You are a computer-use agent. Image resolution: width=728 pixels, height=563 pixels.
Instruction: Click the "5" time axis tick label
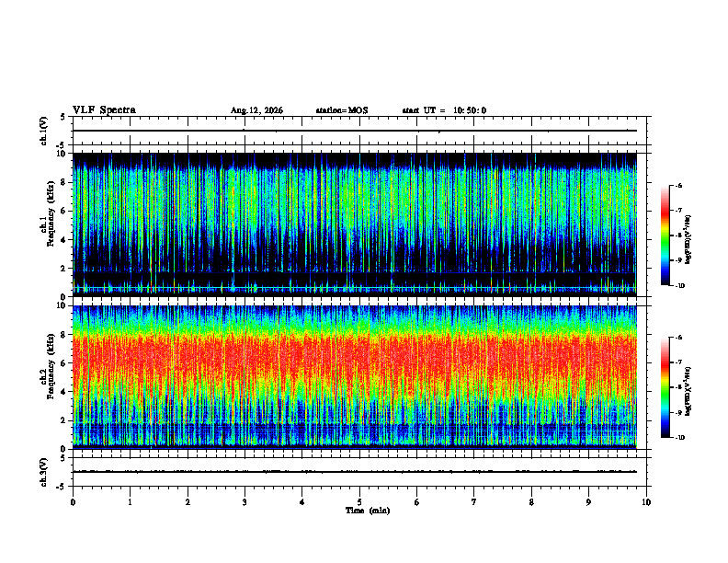[359, 502]
